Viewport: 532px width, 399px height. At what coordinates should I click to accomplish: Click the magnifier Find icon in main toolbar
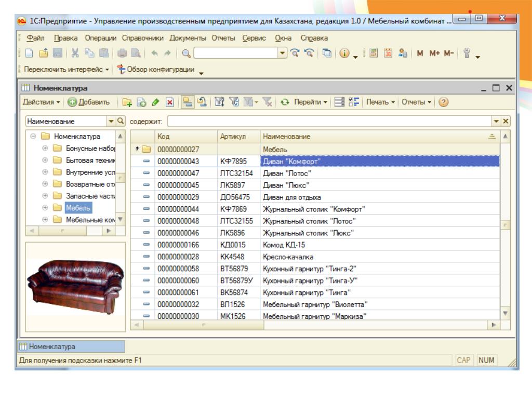coord(187,54)
